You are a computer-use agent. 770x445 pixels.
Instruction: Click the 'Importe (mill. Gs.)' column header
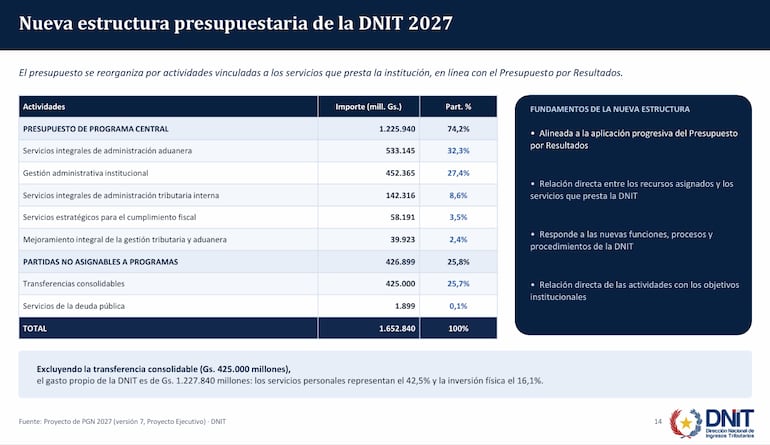pyautogui.click(x=368, y=107)
